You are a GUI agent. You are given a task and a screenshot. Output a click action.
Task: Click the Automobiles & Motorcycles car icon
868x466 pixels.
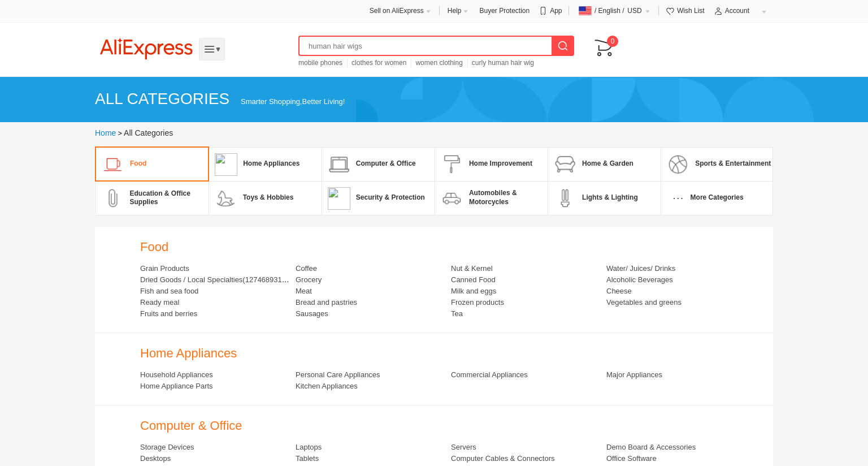(452, 198)
